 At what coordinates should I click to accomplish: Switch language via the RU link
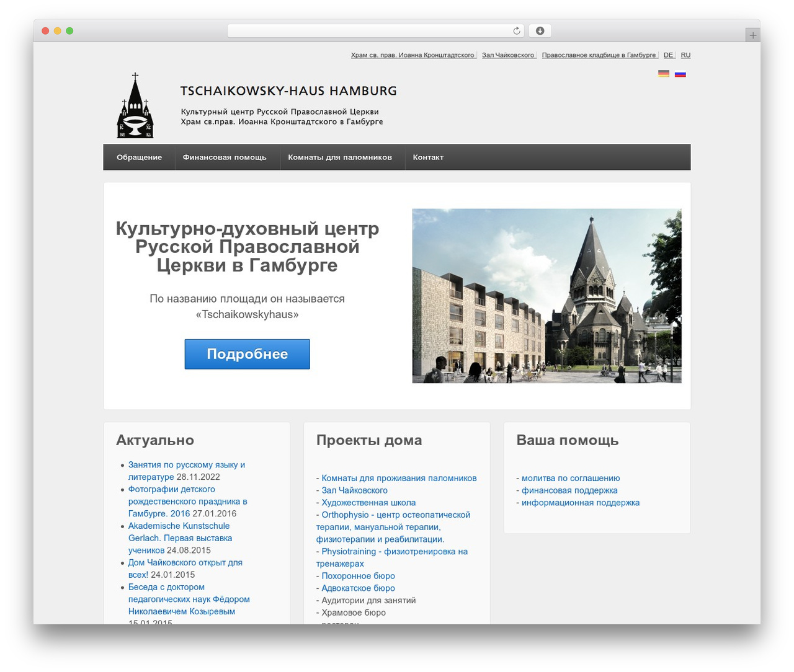(685, 55)
